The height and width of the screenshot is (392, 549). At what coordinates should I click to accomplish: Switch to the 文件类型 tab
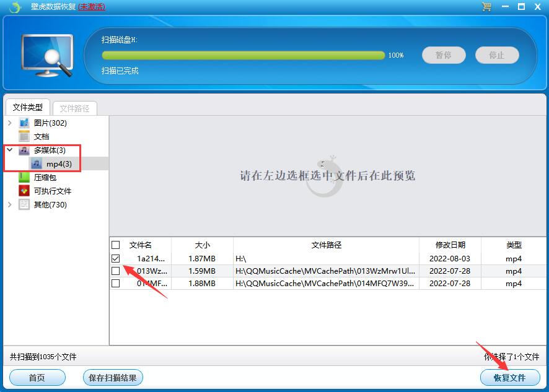pos(28,107)
